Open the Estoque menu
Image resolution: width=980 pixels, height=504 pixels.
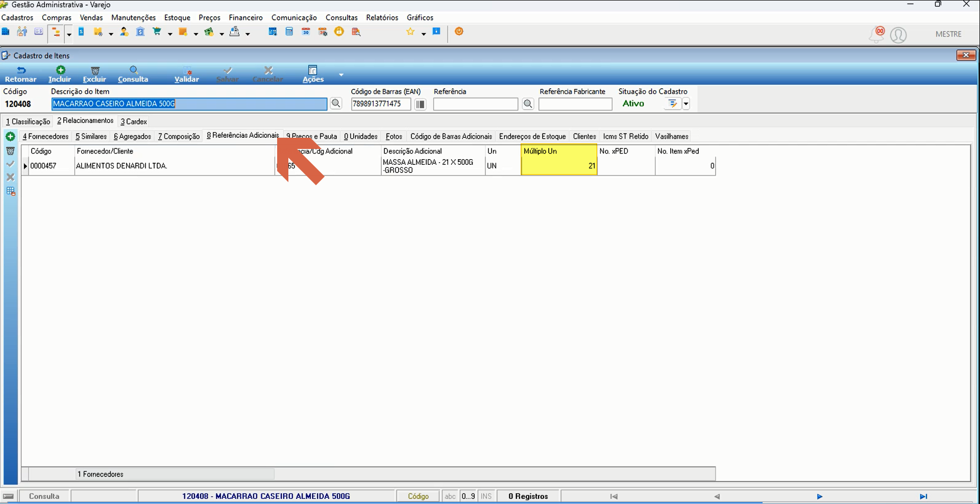177,17
